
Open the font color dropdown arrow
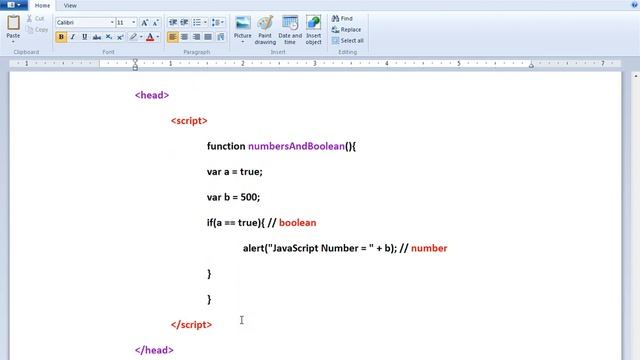(158, 37)
